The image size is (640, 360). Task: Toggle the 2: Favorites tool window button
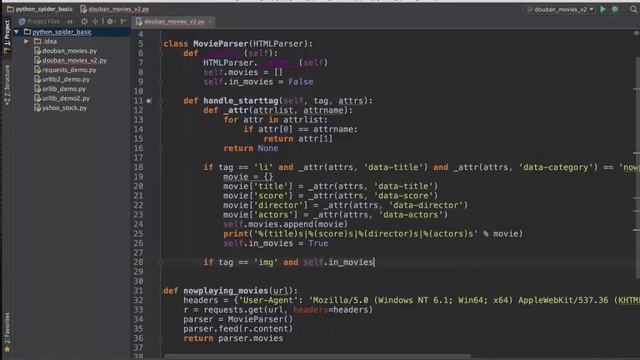pos(7,333)
